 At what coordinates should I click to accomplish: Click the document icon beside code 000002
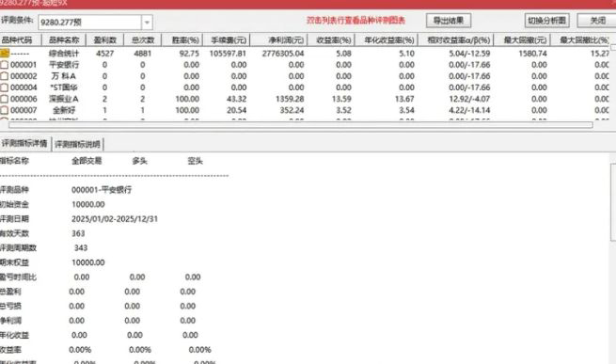5,76
